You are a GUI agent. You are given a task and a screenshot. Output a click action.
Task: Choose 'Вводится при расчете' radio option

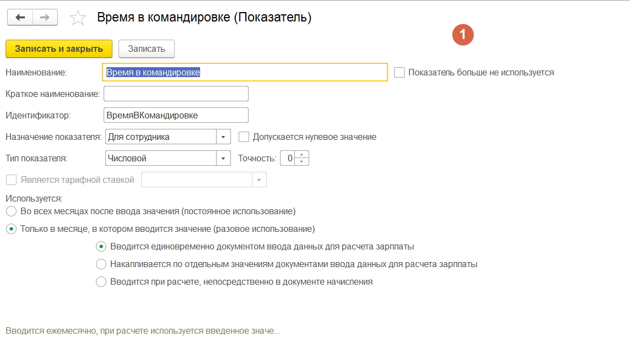101,281
